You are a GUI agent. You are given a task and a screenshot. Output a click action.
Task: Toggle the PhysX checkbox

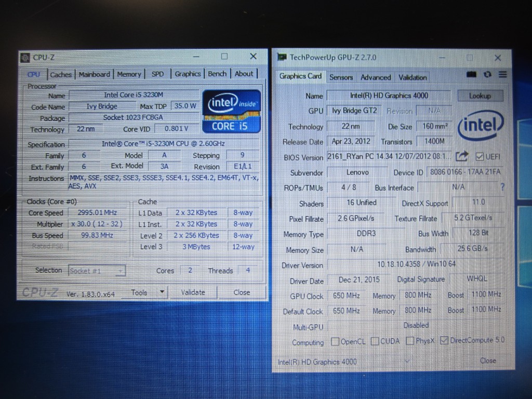pos(410,341)
